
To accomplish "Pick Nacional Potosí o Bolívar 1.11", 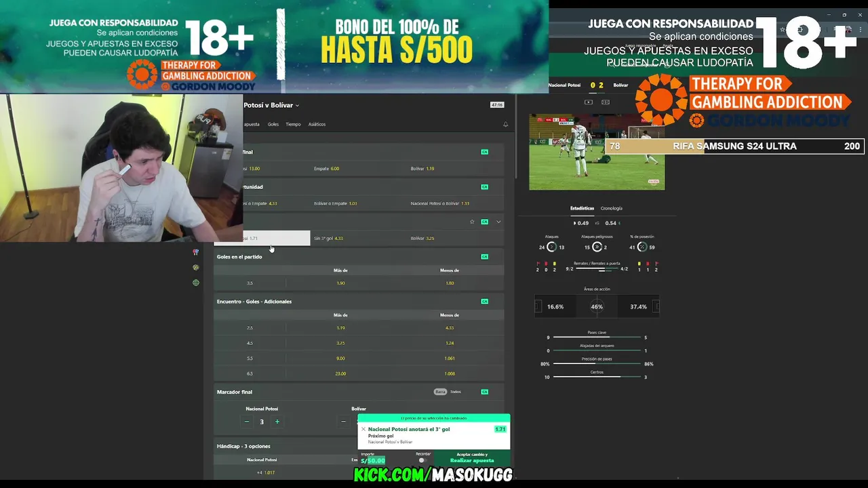I will tap(456, 203).
